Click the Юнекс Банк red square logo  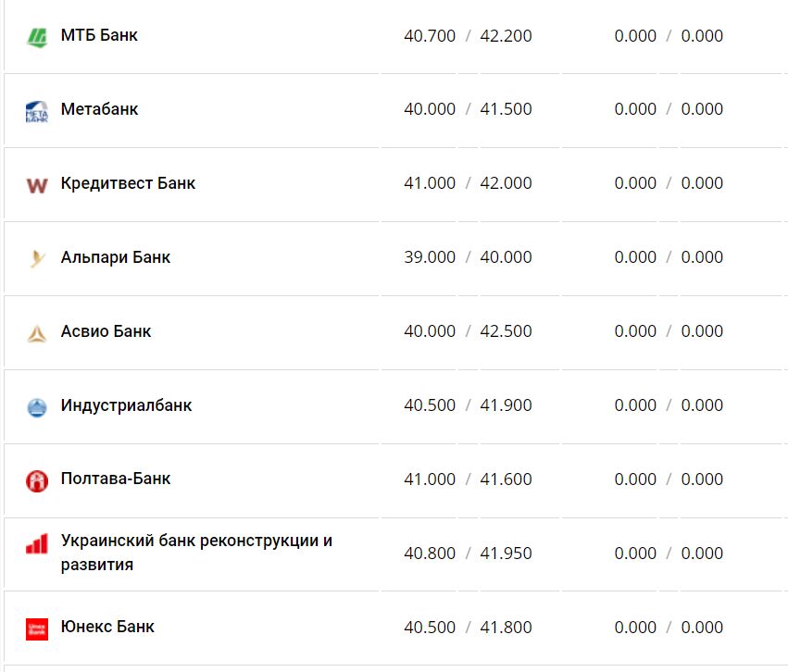pos(36,628)
